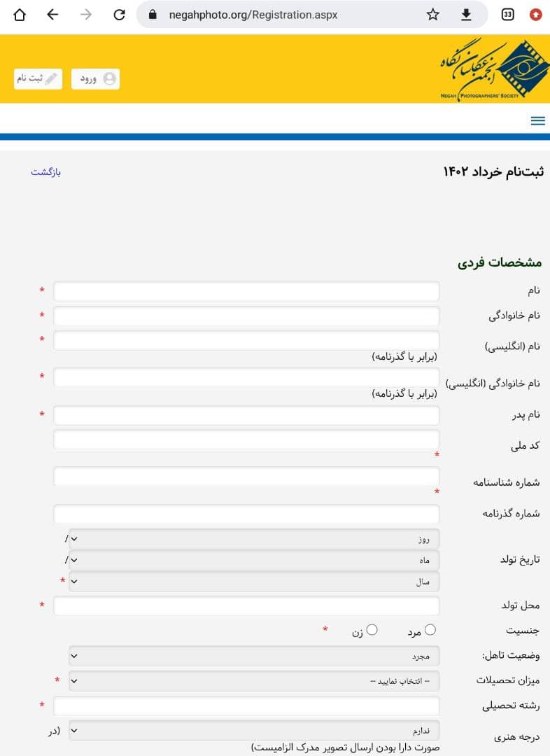Open the hamburger menu icon
The image size is (550, 756).
(x=537, y=120)
